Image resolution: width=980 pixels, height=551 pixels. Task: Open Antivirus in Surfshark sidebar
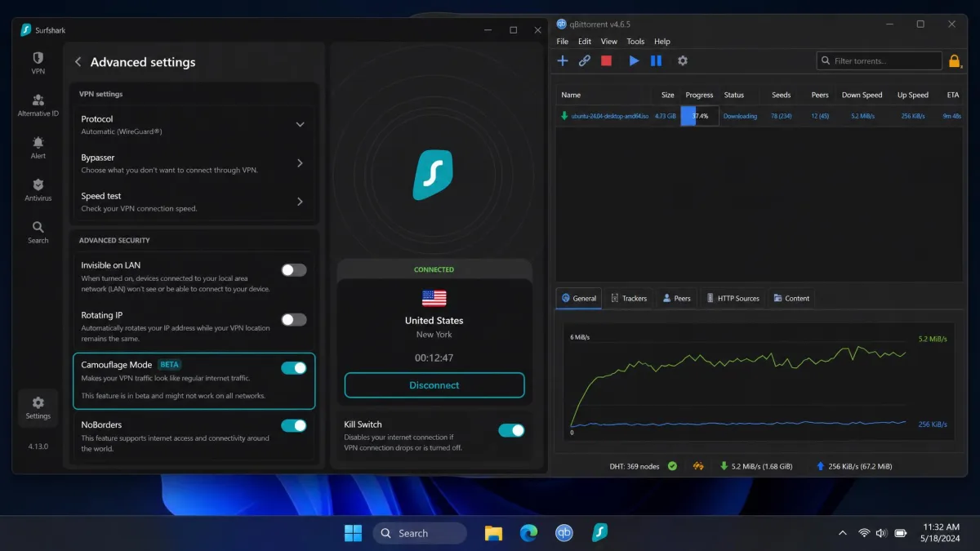pyautogui.click(x=38, y=190)
